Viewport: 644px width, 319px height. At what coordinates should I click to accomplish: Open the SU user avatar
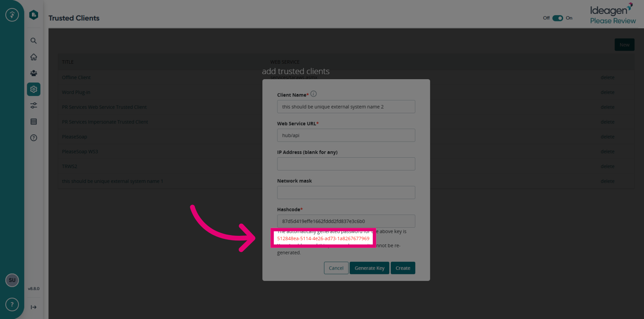pyautogui.click(x=12, y=280)
